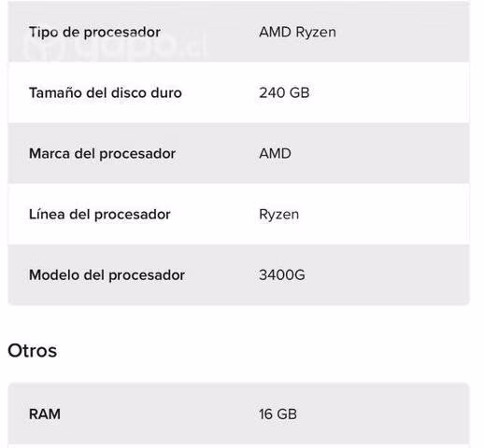Click the 3400G model value
Viewport: 484px width, 448px height.
[282, 275]
